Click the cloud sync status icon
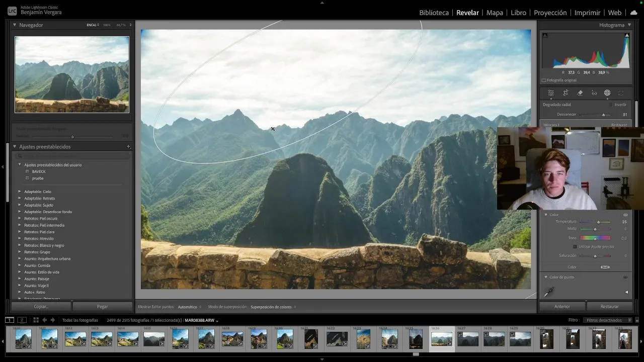This screenshot has width=644, height=362. pyautogui.click(x=634, y=13)
